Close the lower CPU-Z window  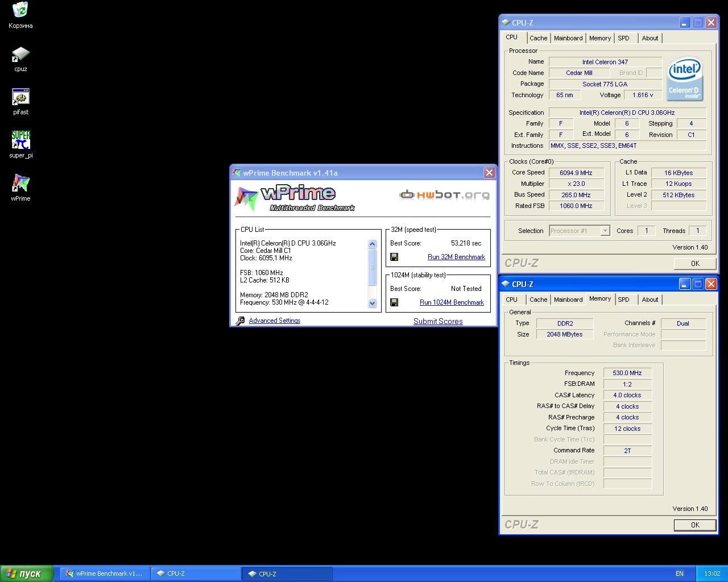click(711, 284)
